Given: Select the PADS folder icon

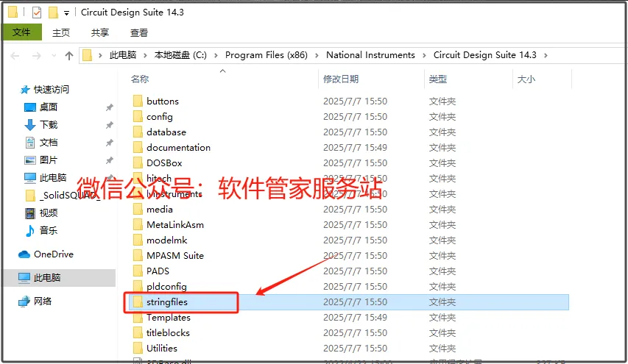Looking at the screenshot, I should coord(138,271).
